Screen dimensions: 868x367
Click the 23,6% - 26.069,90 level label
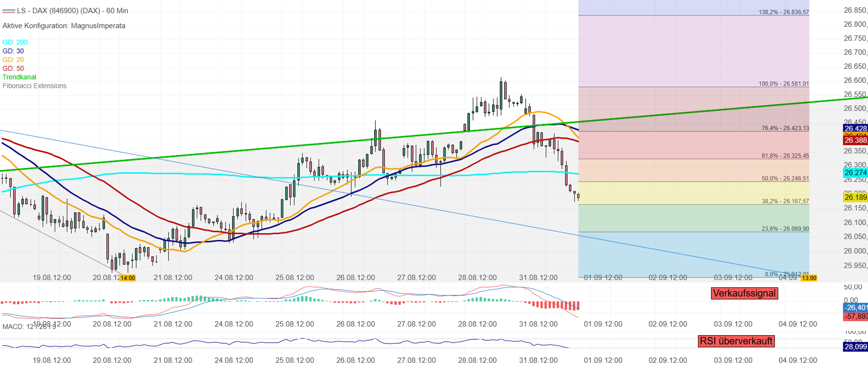[x=785, y=229]
